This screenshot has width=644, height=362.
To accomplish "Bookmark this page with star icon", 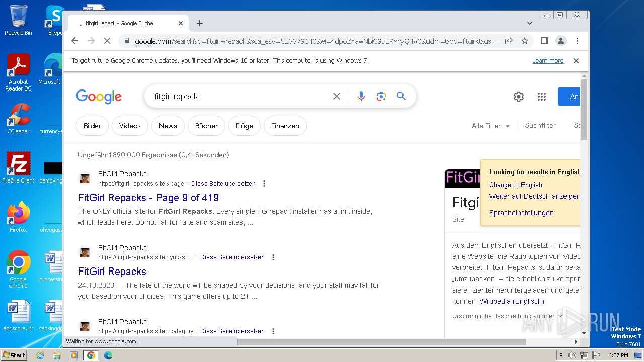I will 525,41.
